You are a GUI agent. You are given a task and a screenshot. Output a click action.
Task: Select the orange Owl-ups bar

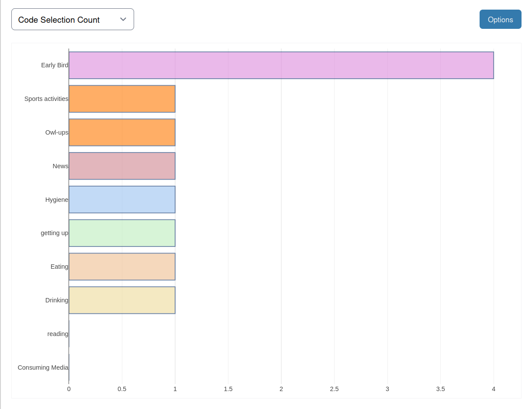(122, 132)
